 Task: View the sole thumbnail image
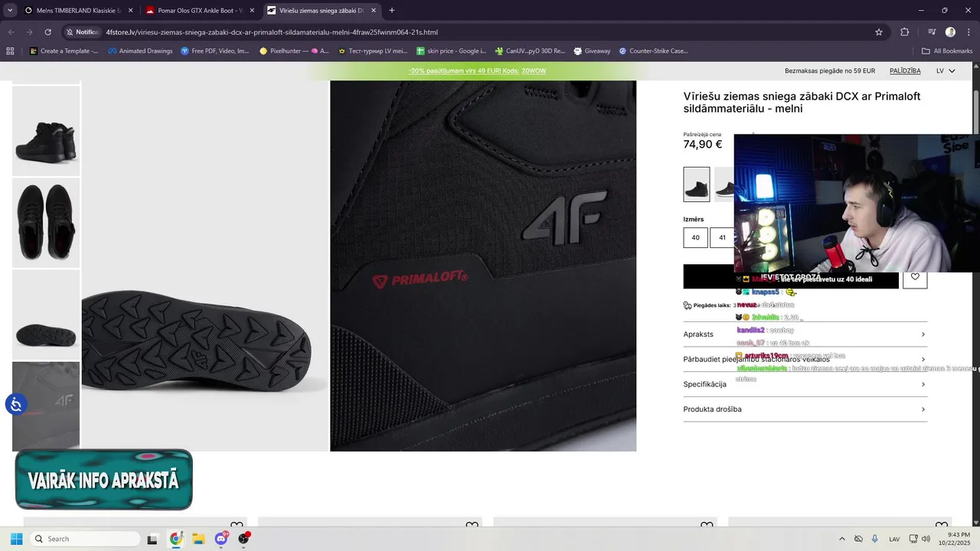tap(46, 315)
